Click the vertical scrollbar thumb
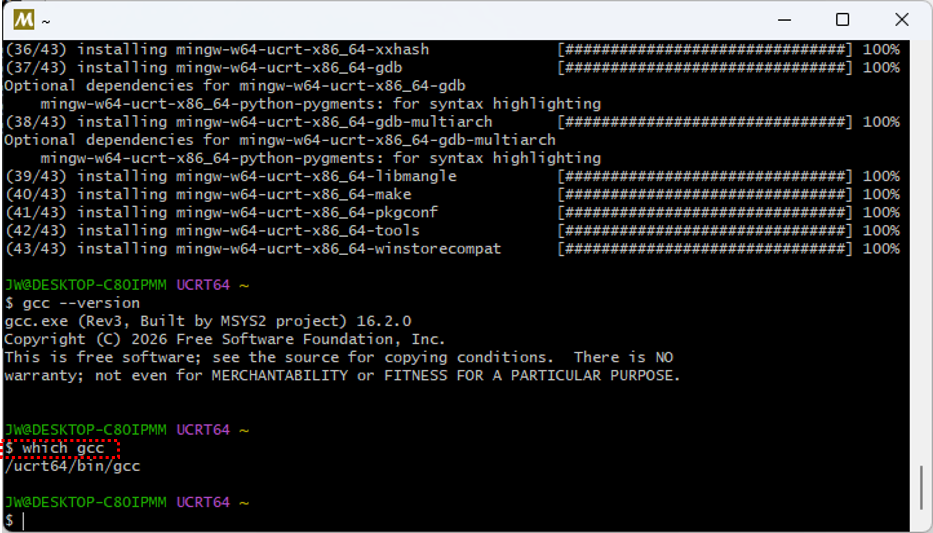The image size is (933, 533). pos(921,485)
